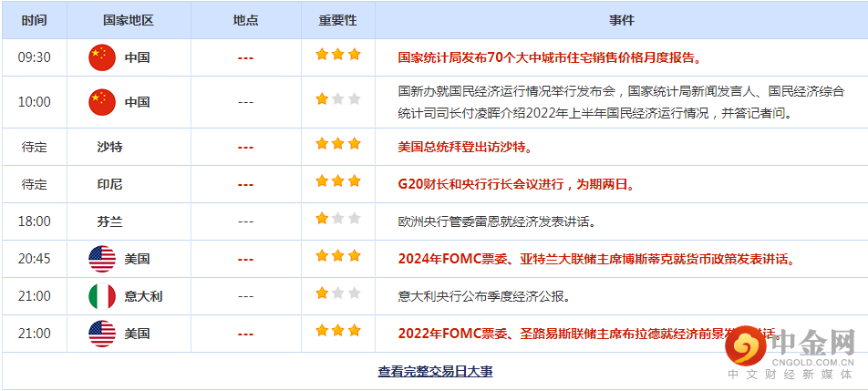The image size is (868, 391).
Task: Click the 待定 time cell in the 沙特 row
Action: pyautogui.click(x=35, y=148)
